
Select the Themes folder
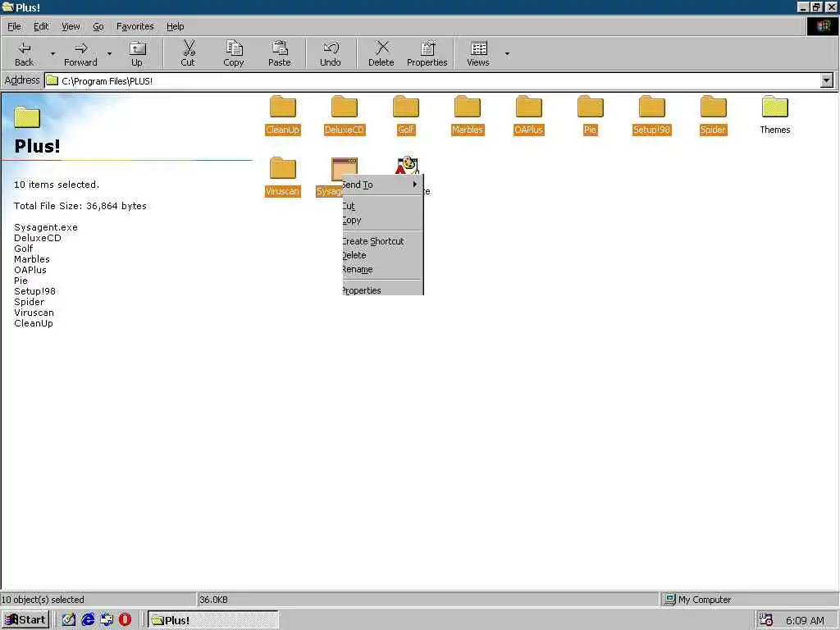[x=775, y=115]
